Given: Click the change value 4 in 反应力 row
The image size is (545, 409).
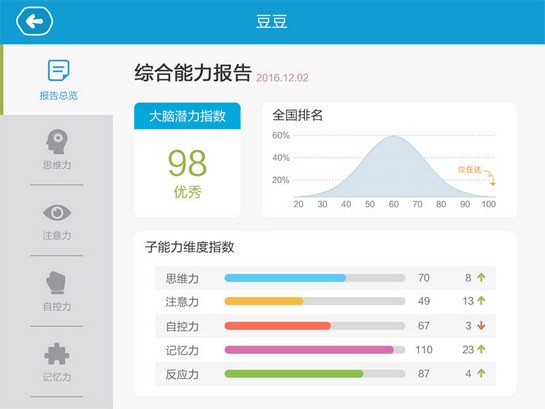Looking at the screenshot, I should 468,374.
